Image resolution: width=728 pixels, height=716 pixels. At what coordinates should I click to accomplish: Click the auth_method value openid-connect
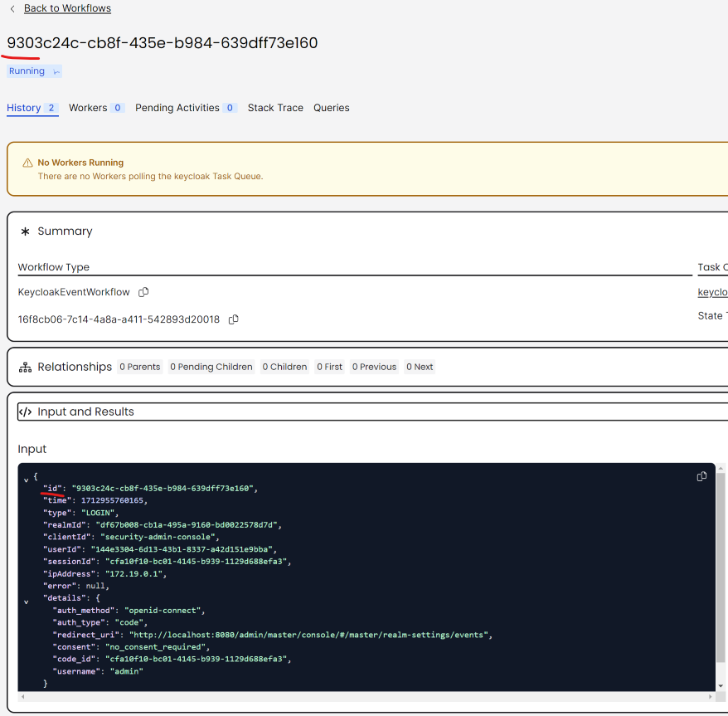163,611
